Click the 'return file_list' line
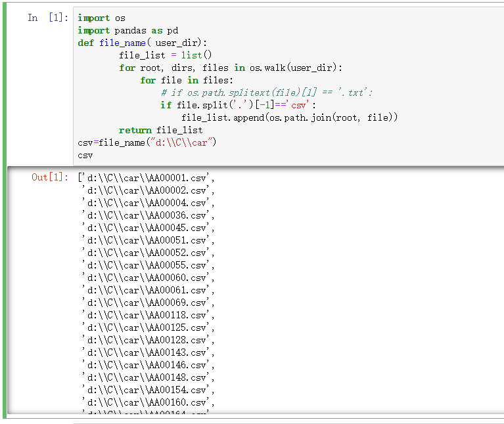The width and height of the screenshot is (504, 424). (161, 131)
